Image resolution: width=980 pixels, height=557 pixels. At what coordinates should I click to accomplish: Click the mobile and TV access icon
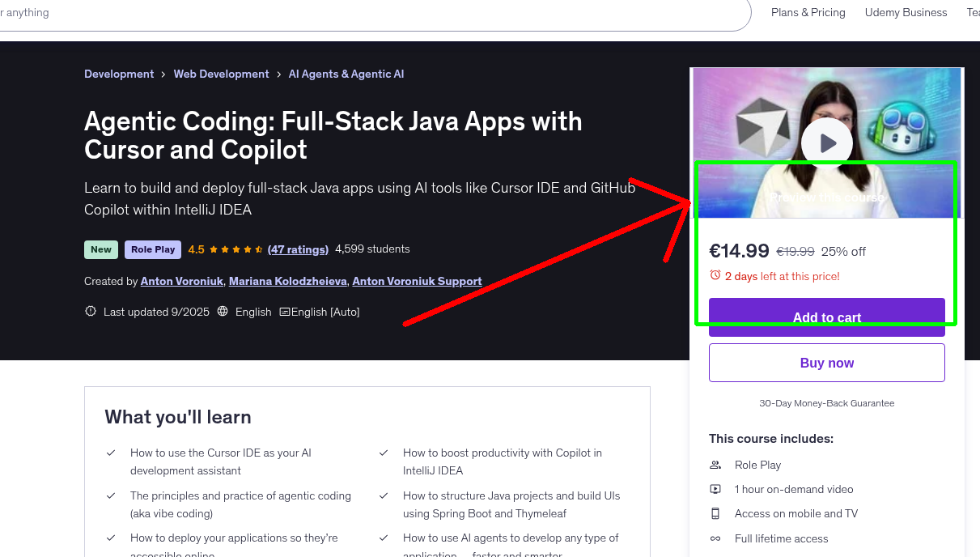coord(715,513)
